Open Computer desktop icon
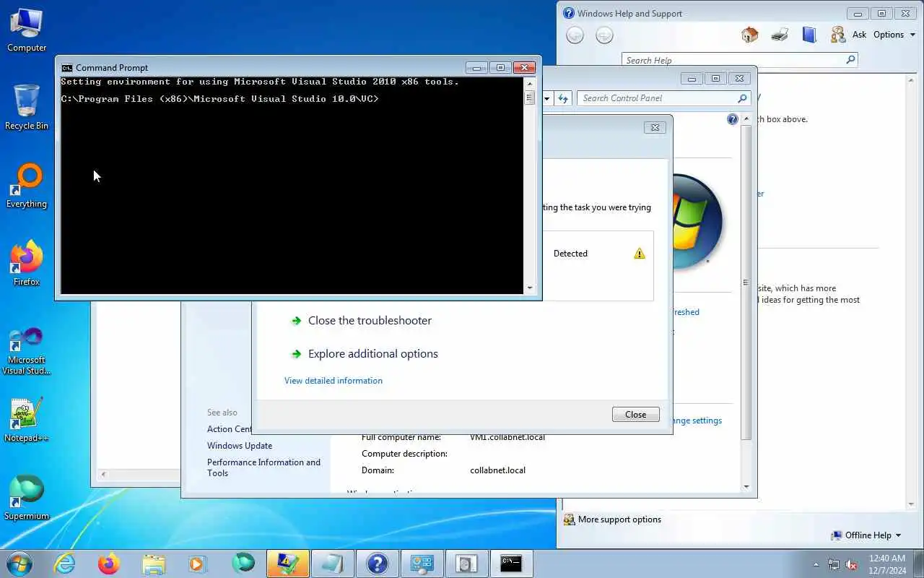The image size is (924, 578). point(27,30)
